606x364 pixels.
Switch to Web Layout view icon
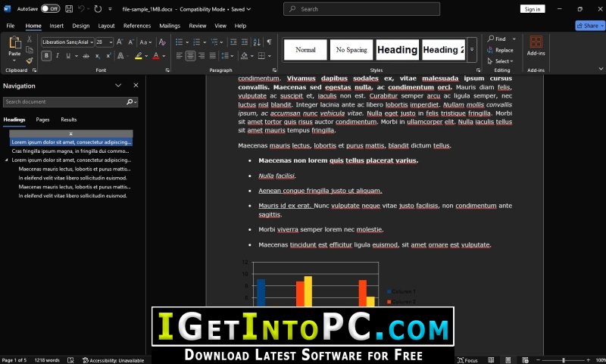tap(525, 360)
